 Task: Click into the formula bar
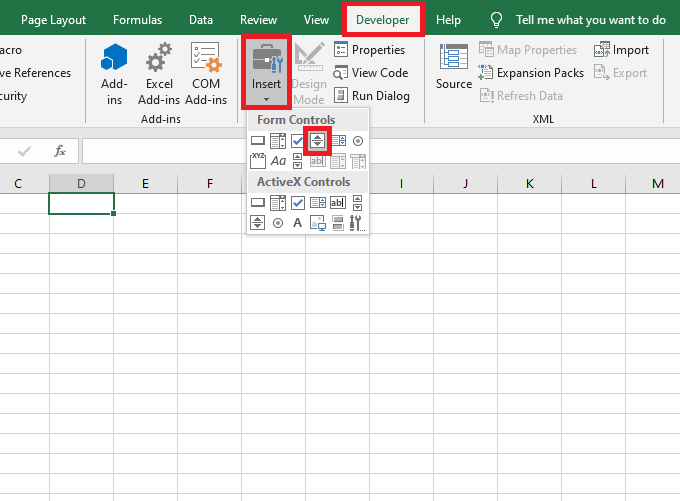click(x=381, y=151)
